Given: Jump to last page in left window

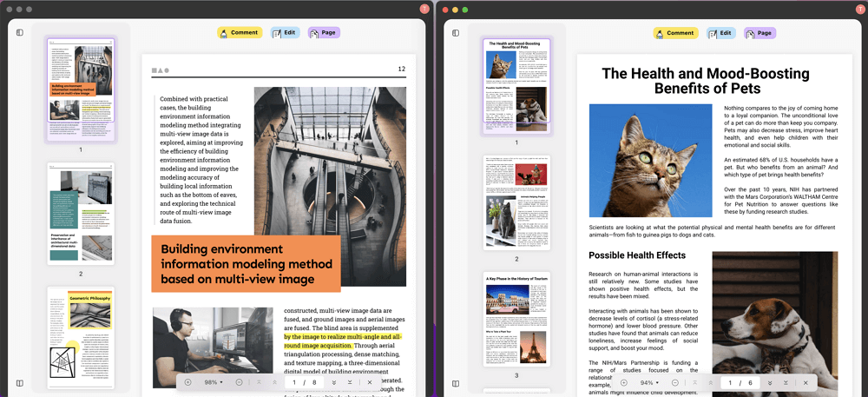Looking at the screenshot, I should pos(350,382).
